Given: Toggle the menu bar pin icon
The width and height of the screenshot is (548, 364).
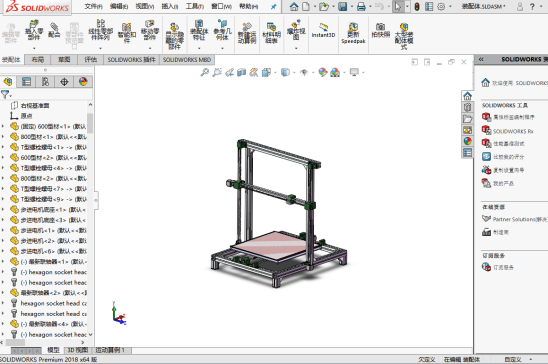Looking at the screenshot, I should (x=274, y=7).
